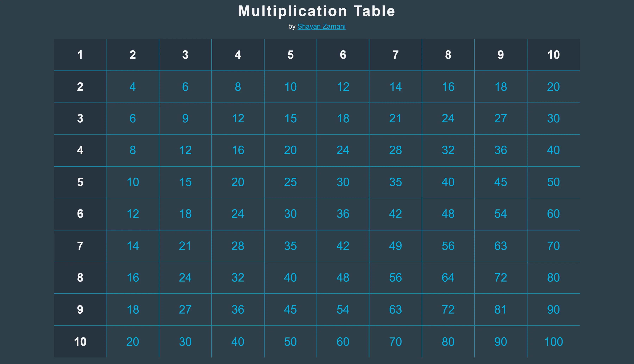This screenshot has width=634, height=364.
Task: Click the header cell labeled 7
Action: click(x=396, y=55)
